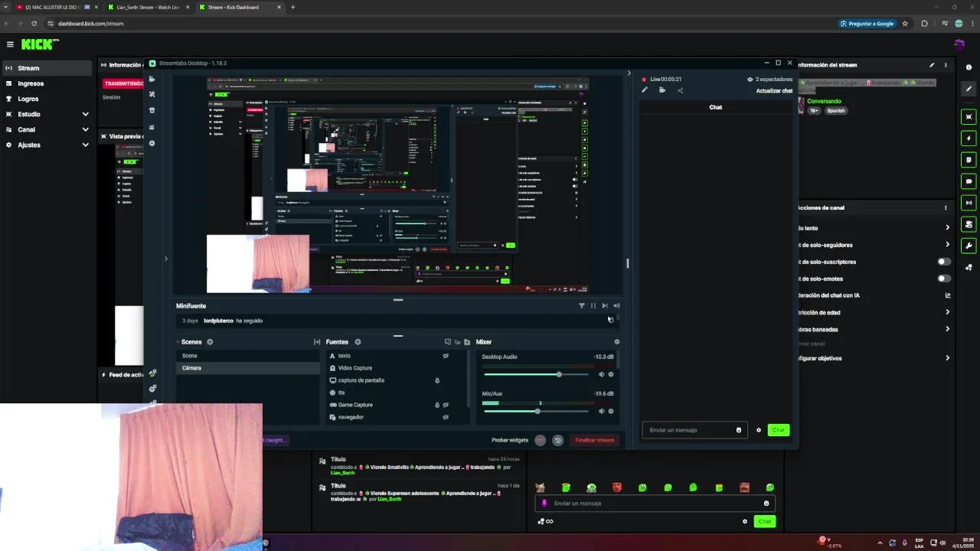Screen dimensions: 980x551
Task: Pause the Minifuente event queue
Action: tap(593, 305)
